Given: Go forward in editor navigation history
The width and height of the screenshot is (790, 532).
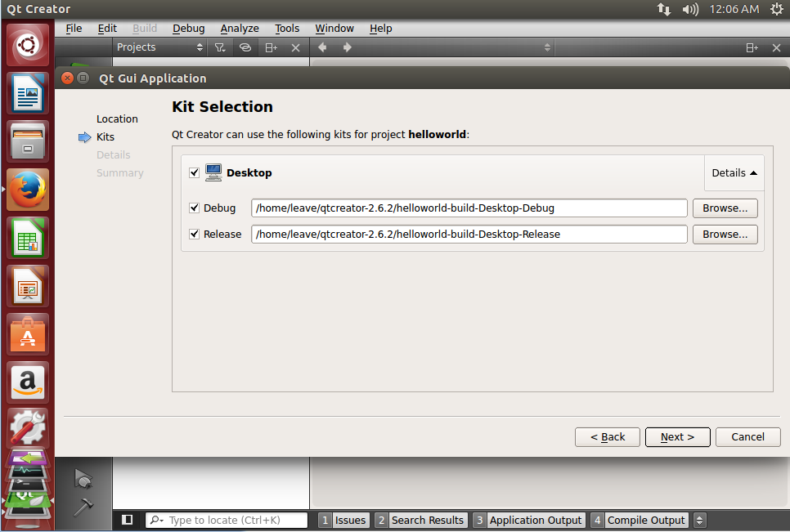Looking at the screenshot, I should (347, 47).
